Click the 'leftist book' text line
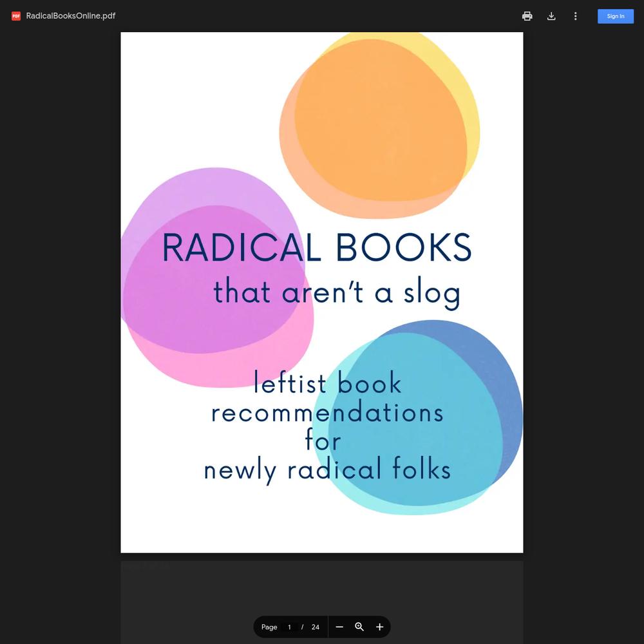The image size is (644, 644). click(327, 383)
